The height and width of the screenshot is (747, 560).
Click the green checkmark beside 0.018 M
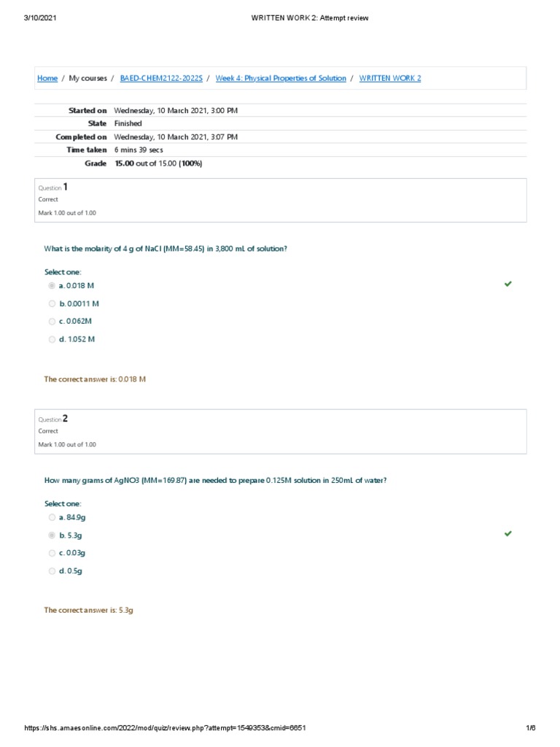507,284
